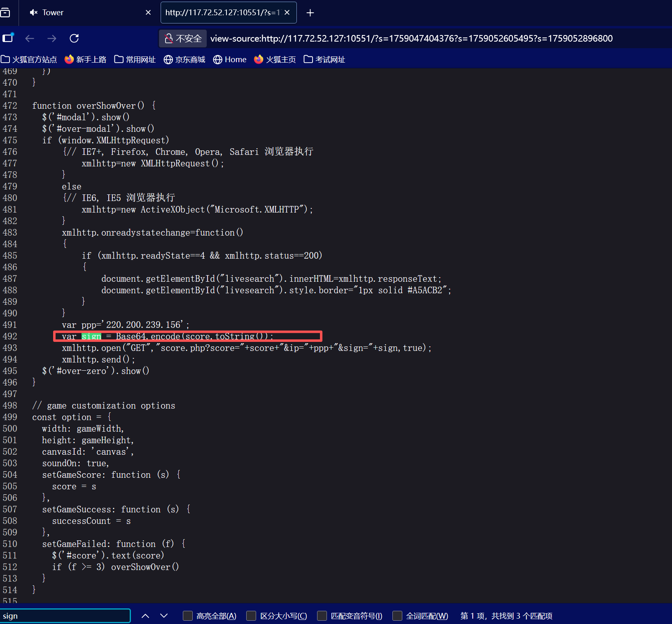
Task: Close the 117.72.52.127 tab
Action: tap(287, 12)
